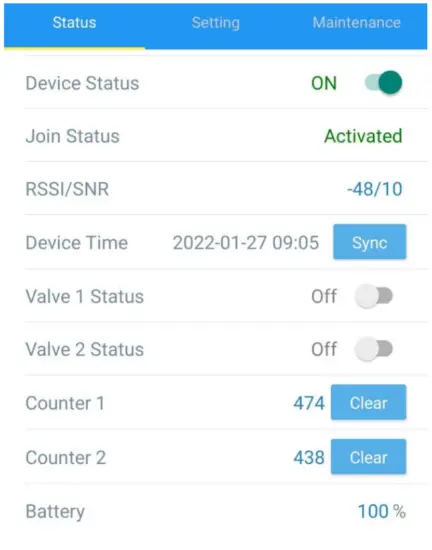Click the Counter 2 value 438

(309, 457)
